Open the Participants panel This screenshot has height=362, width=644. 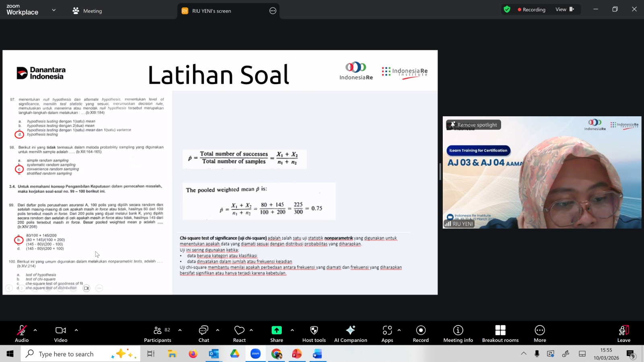click(157, 334)
